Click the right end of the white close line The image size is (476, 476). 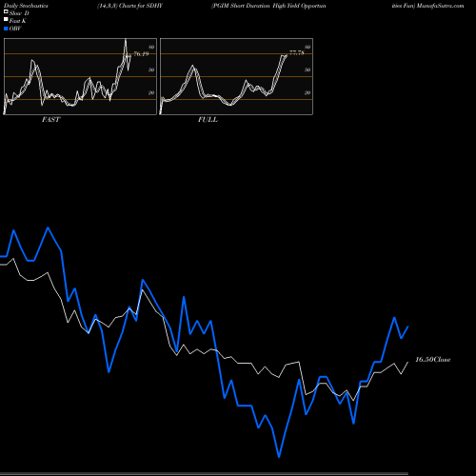coord(407,363)
